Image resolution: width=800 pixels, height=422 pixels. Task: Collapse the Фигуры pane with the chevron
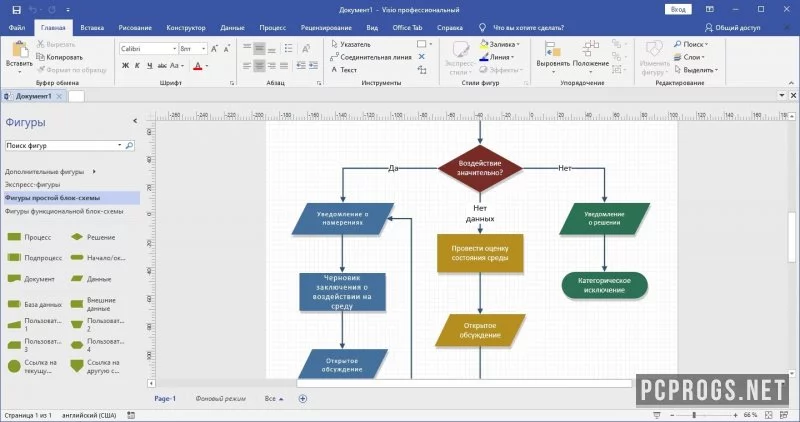coord(135,121)
